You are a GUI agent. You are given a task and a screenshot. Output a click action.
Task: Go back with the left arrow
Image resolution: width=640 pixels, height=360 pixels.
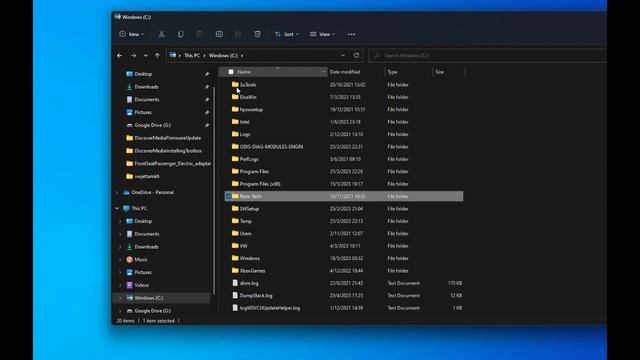coord(120,56)
